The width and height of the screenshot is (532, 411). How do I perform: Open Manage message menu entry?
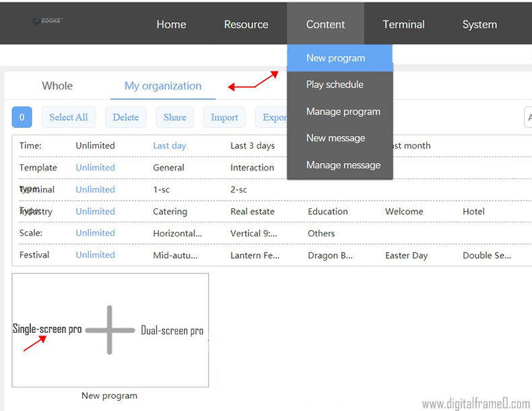pos(343,165)
